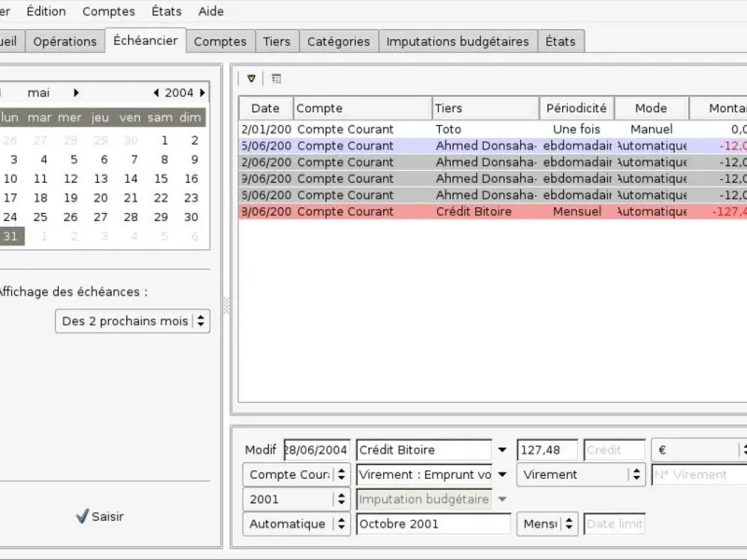Click the Date limite field
Viewport: 747px width, 560px height.
614,524
